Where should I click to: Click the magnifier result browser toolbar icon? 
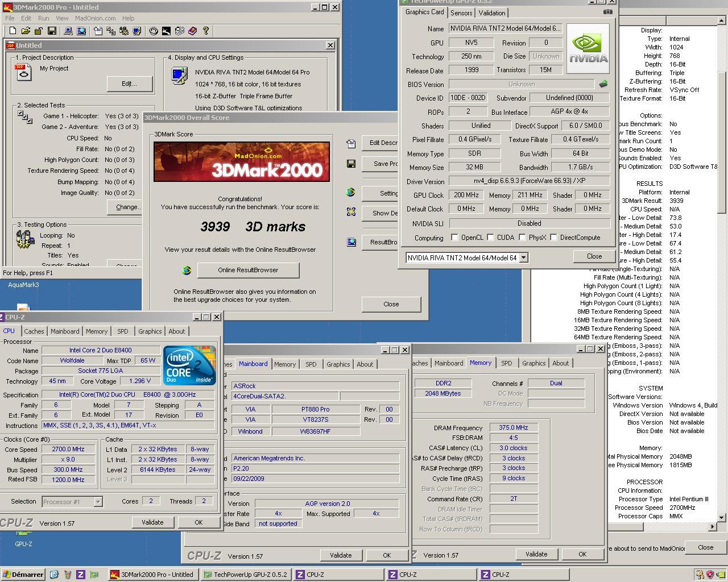81,31
